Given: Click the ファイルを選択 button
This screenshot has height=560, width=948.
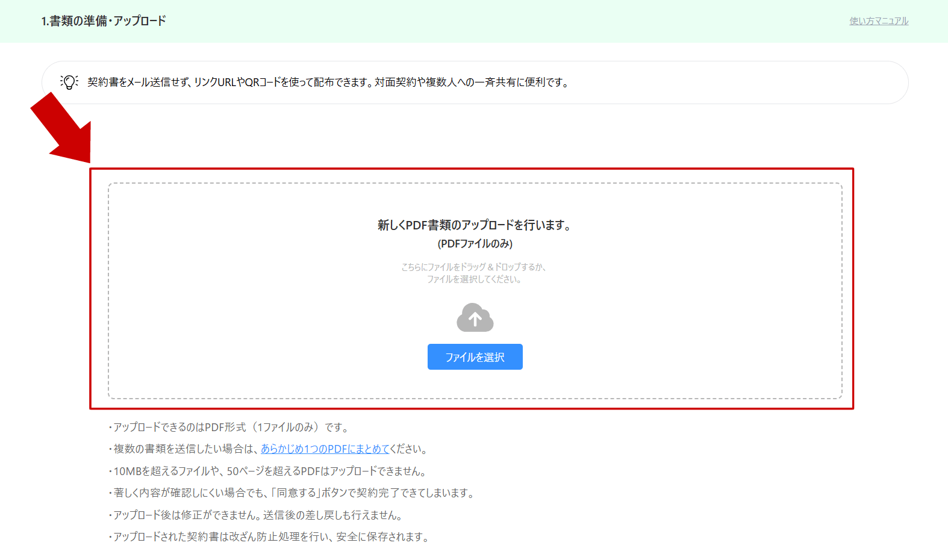Looking at the screenshot, I should coord(475,357).
